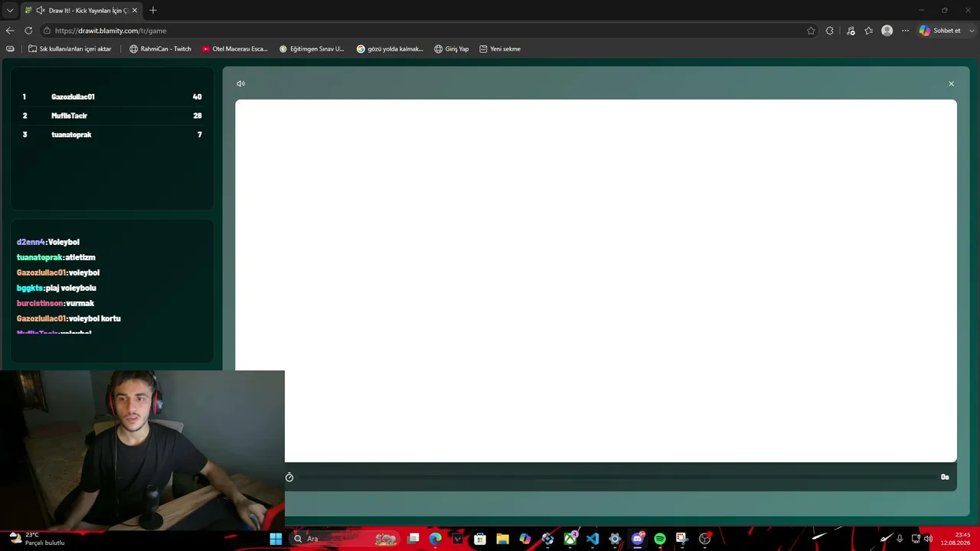Focus the address bar URL field
The height and width of the screenshot is (551, 980).
pos(429,31)
